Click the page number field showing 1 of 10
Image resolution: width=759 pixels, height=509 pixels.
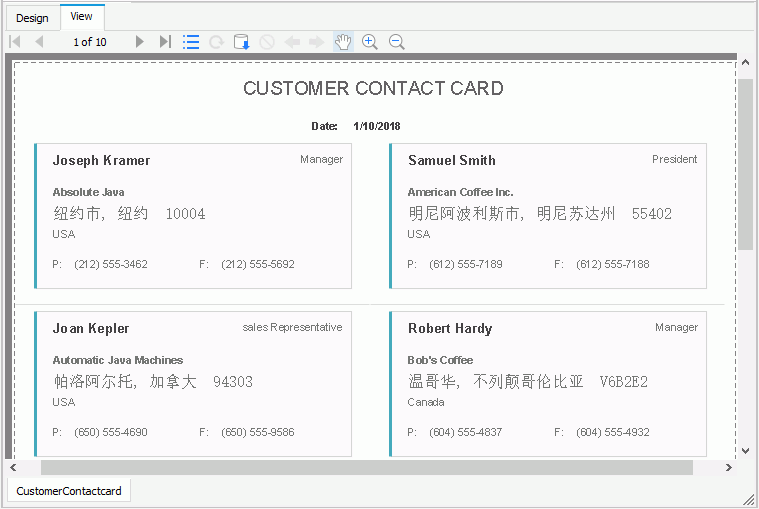(x=90, y=42)
